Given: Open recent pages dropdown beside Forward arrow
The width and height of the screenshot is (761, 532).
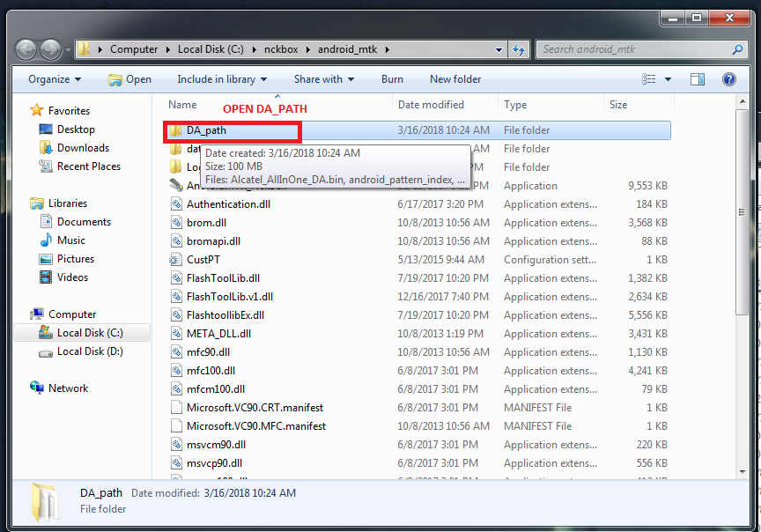Looking at the screenshot, I should [x=68, y=50].
